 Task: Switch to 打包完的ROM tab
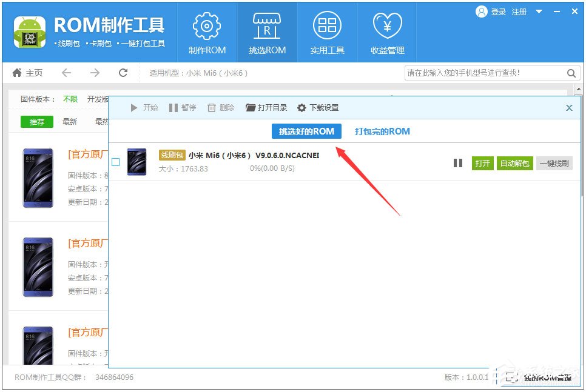[382, 131]
